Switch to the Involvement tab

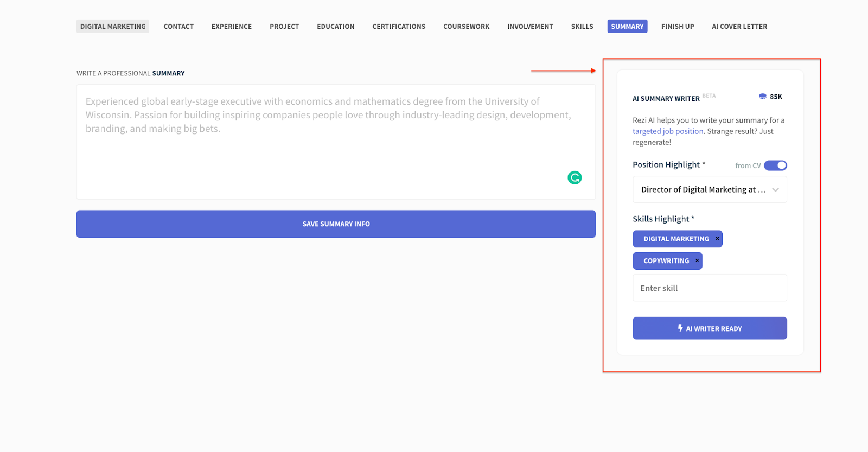tap(530, 26)
